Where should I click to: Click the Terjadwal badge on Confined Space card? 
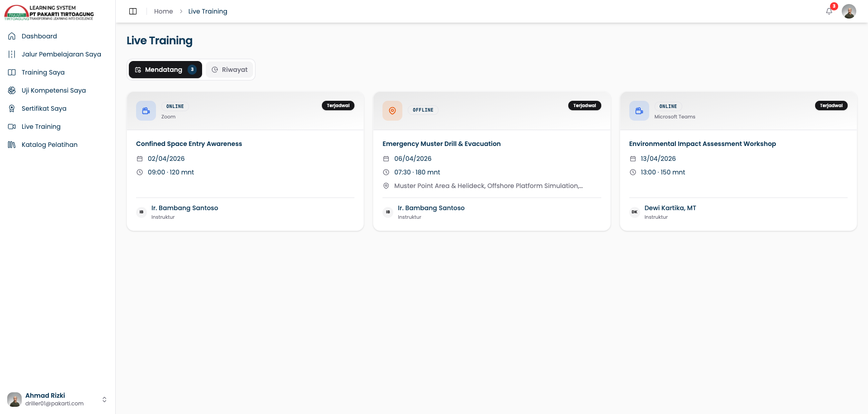(x=338, y=105)
